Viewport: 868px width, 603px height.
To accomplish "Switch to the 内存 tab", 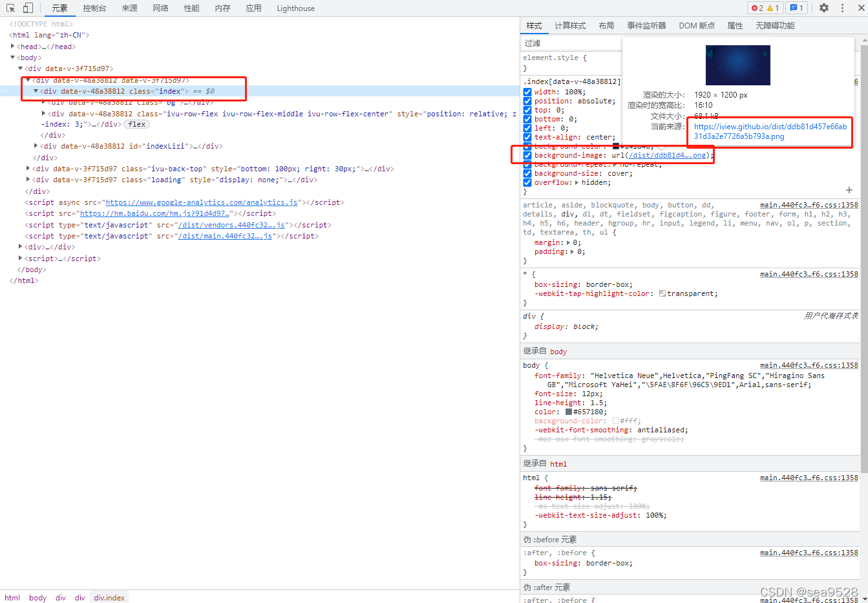I will (x=222, y=8).
